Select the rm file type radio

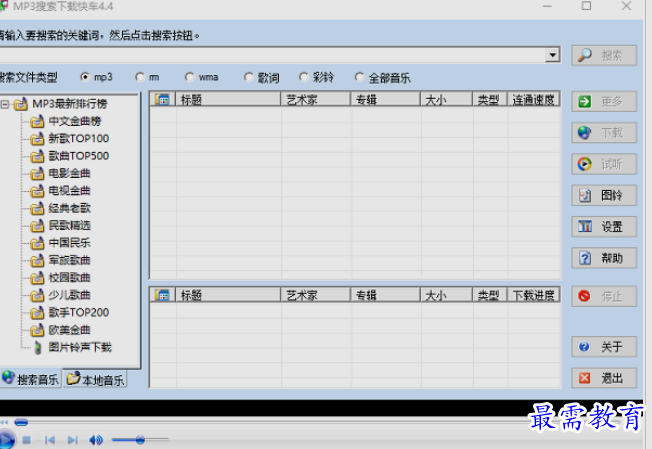click(x=140, y=77)
